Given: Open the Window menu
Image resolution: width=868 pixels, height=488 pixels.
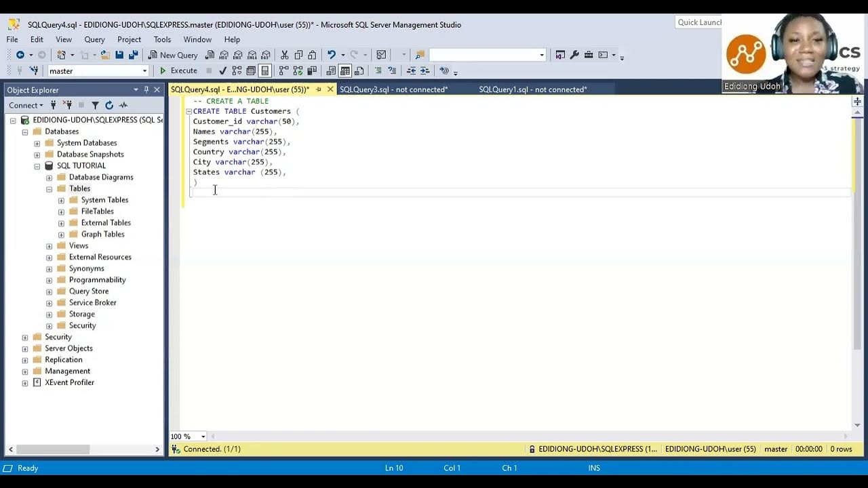Looking at the screenshot, I should [197, 39].
